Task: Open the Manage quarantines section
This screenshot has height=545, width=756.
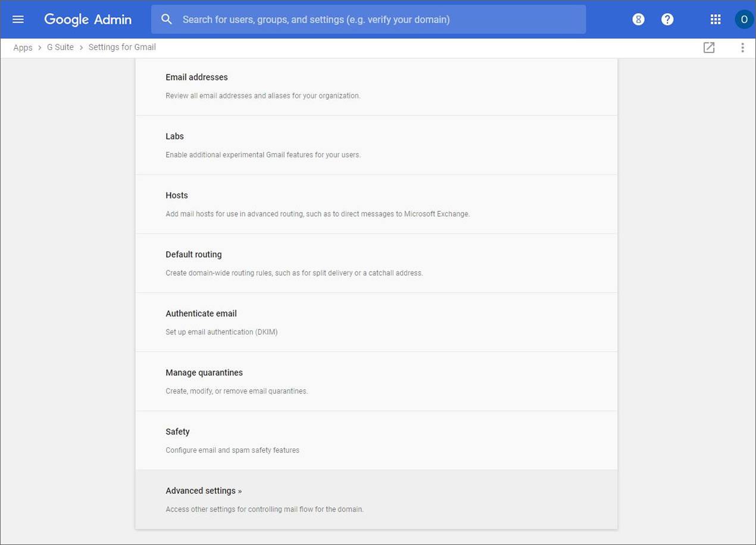Action: pyautogui.click(x=204, y=372)
